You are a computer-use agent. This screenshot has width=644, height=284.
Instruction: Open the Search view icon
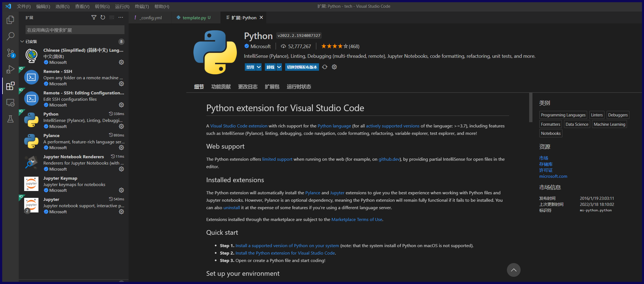tap(10, 36)
